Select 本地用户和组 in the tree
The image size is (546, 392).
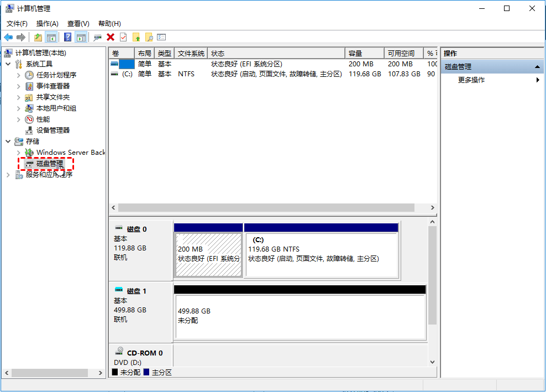click(x=56, y=108)
